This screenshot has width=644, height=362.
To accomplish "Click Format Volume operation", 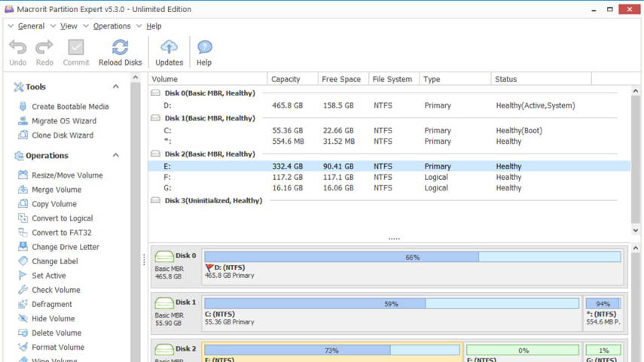I will (x=57, y=348).
